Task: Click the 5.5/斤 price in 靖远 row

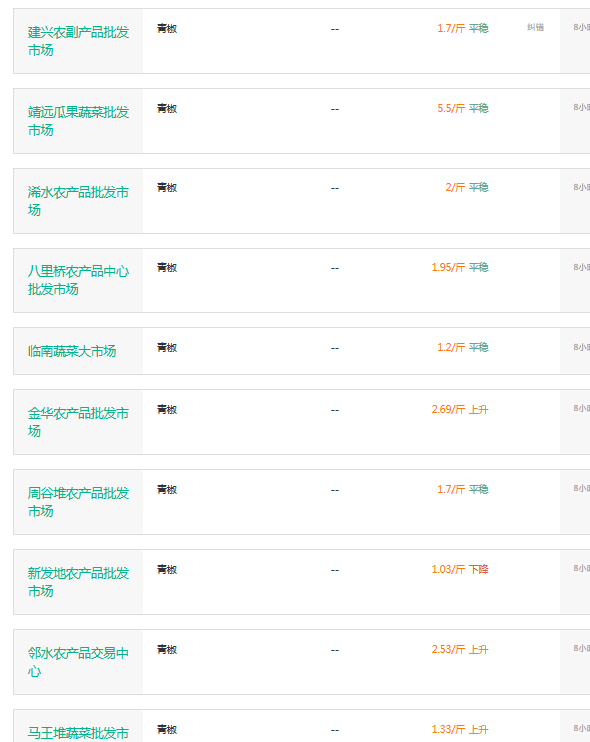Action: [451, 108]
